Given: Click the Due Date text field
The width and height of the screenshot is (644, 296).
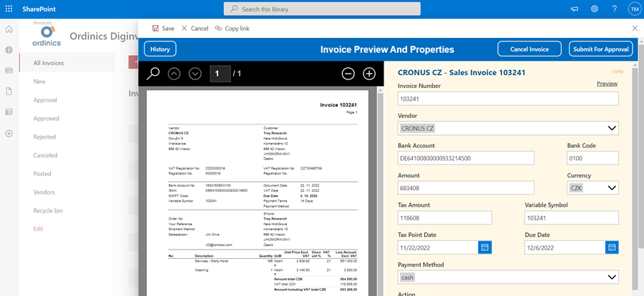Looking at the screenshot, I should (565, 247).
